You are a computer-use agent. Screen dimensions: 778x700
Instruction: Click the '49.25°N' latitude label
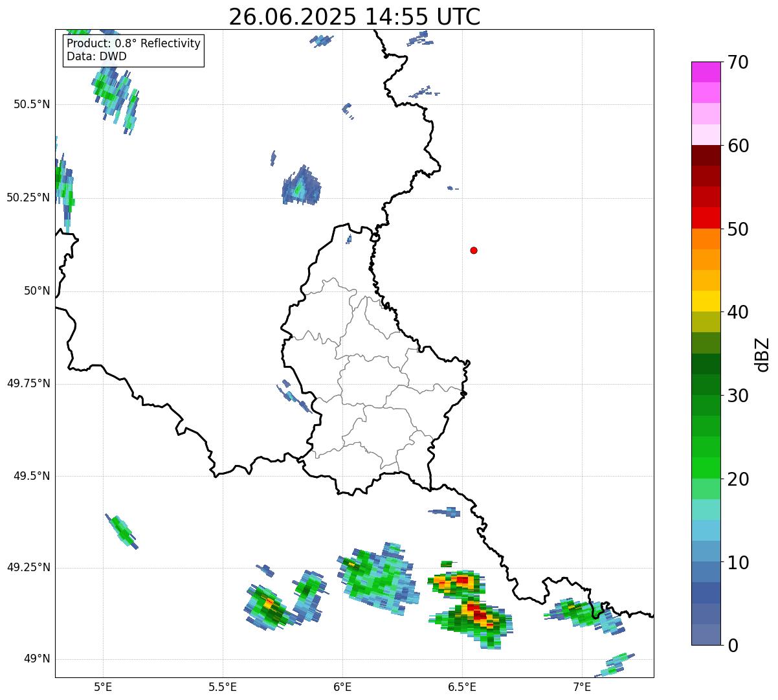tap(28, 567)
